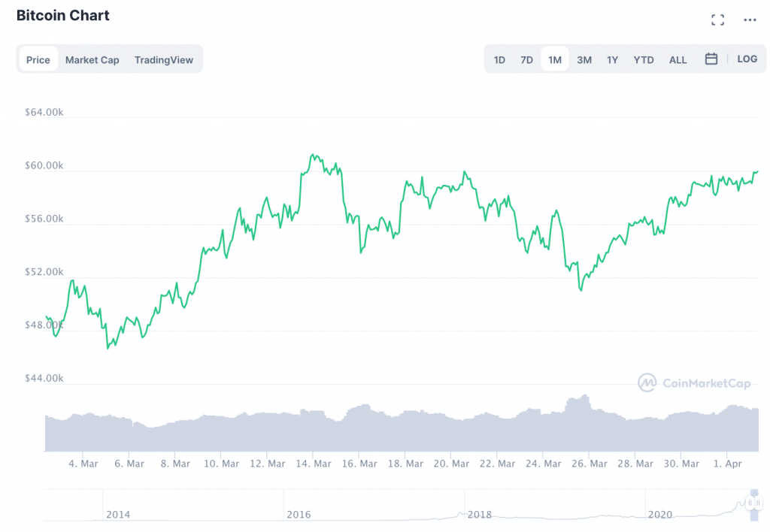Toggle LOG scale on the chart
Viewport: 770px width, 532px height.
[747, 59]
